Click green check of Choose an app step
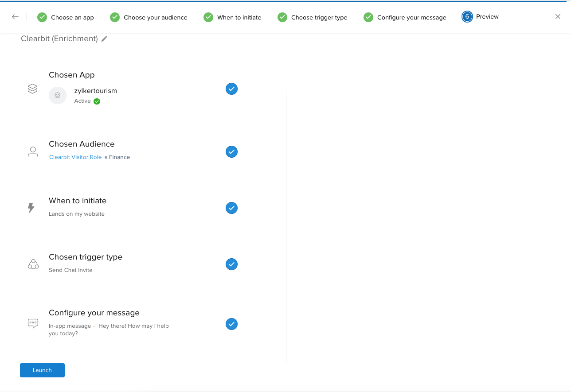 42,17
